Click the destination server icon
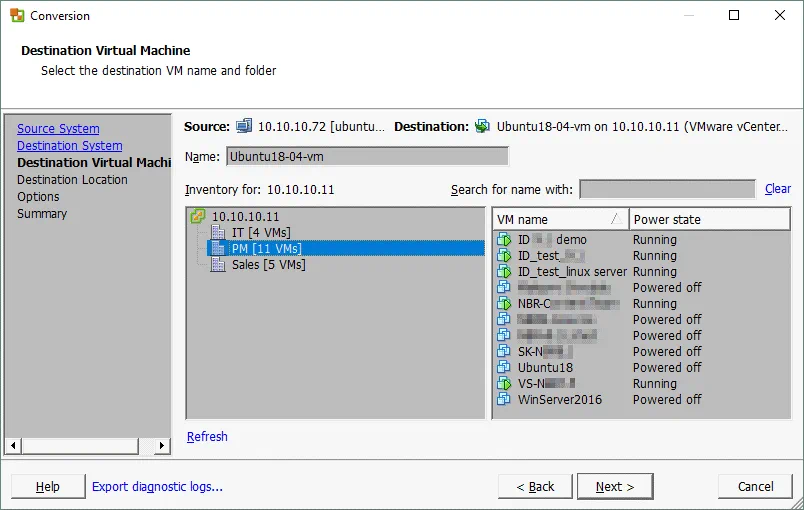The height and width of the screenshot is (510, 804). (x=483, y=127)
